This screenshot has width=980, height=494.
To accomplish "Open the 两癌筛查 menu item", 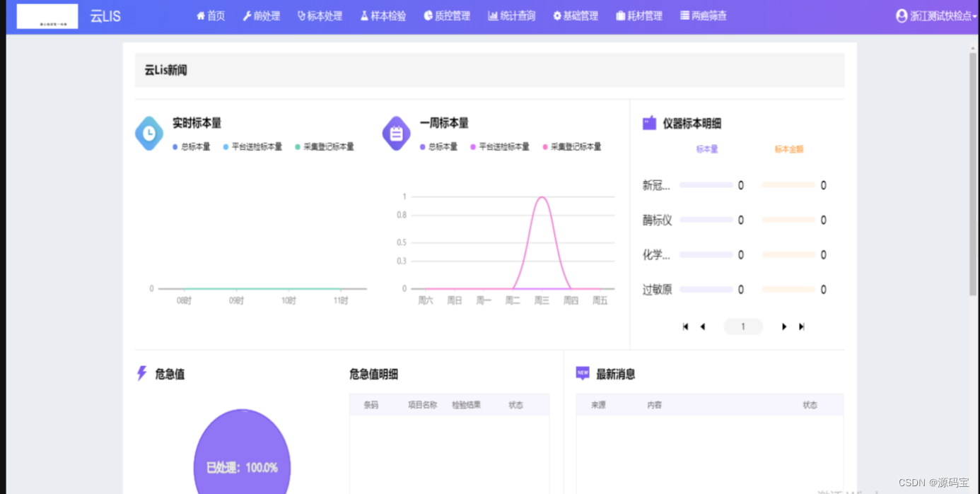I will click(703, 16).
